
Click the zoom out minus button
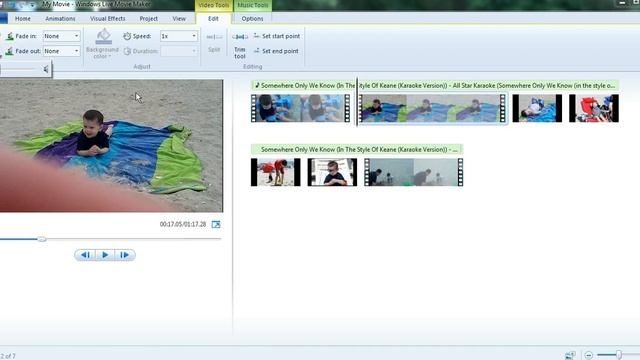pyautogui.click(x=588, y=355)
